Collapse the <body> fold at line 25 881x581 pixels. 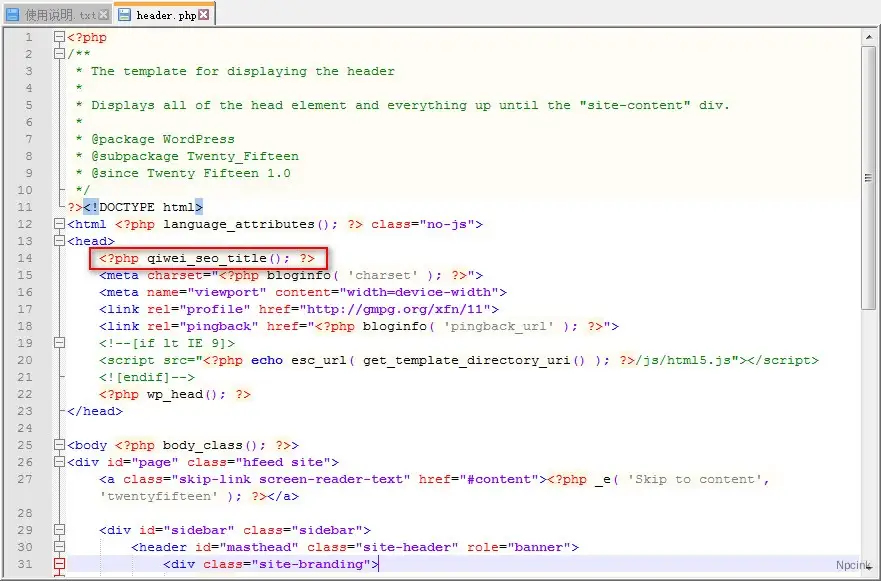59,445
